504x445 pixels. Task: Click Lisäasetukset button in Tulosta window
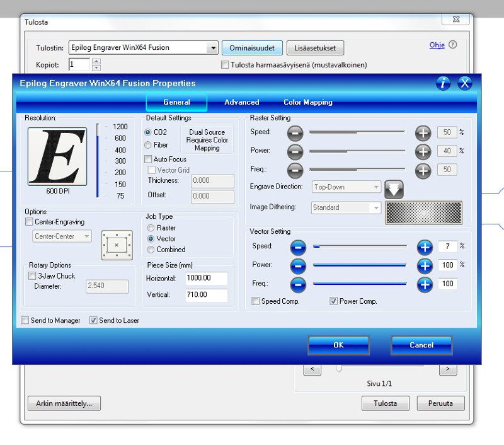pyautogui.click(x=315, y=48)
